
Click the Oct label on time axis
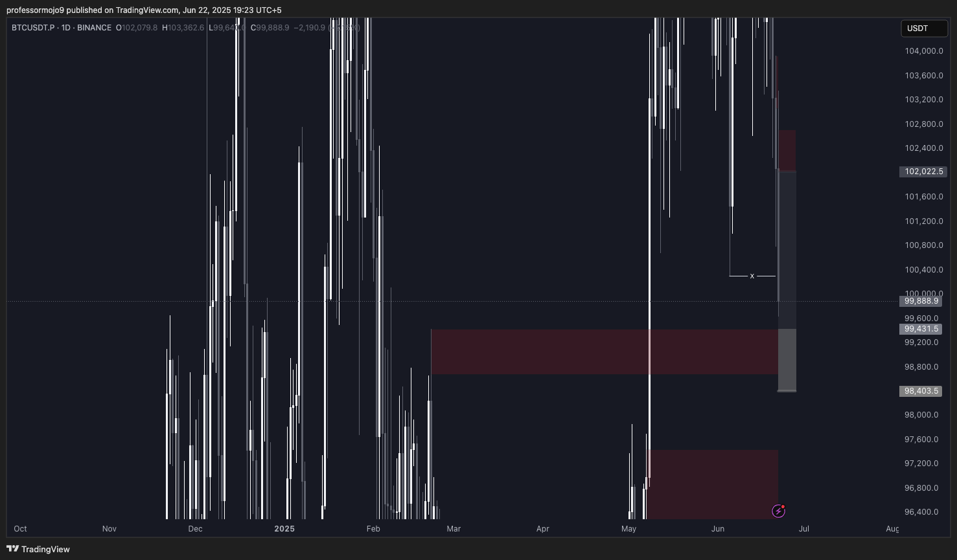tap(21, 529)
